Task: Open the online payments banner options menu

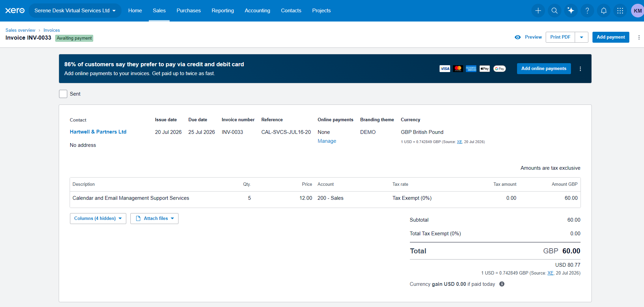Action: tap(580, 69)
